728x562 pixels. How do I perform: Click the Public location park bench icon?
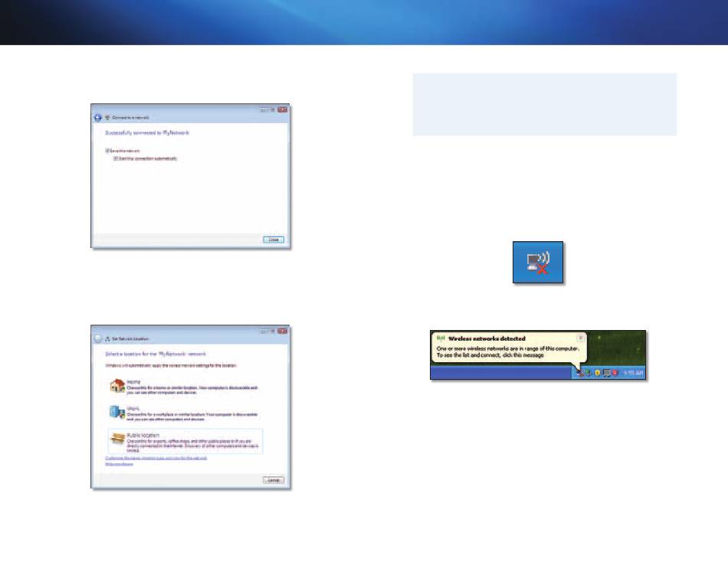[x=115, y=439]
